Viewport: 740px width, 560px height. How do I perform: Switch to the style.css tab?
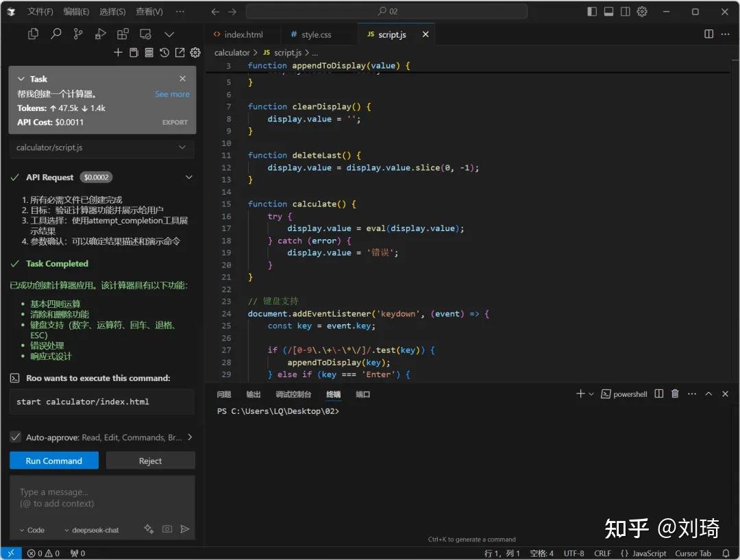[319, 34]
